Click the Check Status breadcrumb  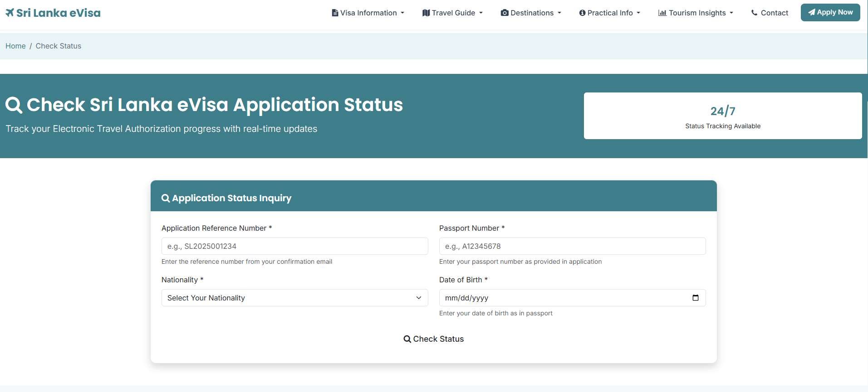coord(59,46)
